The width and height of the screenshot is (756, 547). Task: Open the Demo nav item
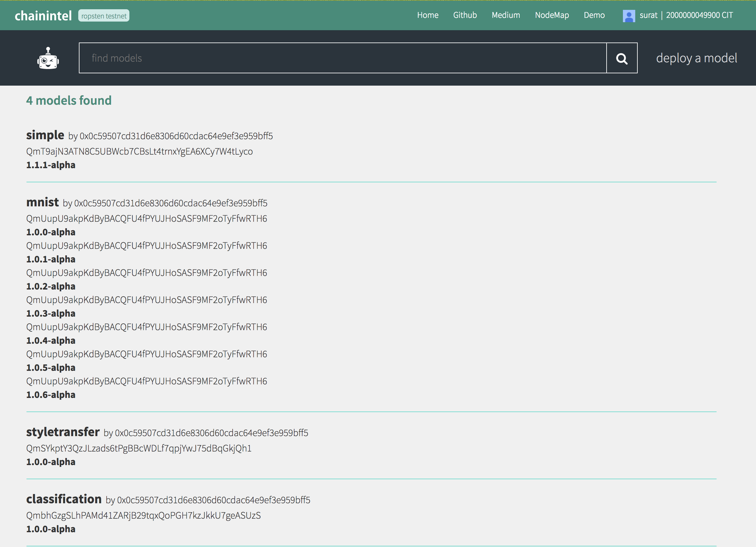click(594, 15)
